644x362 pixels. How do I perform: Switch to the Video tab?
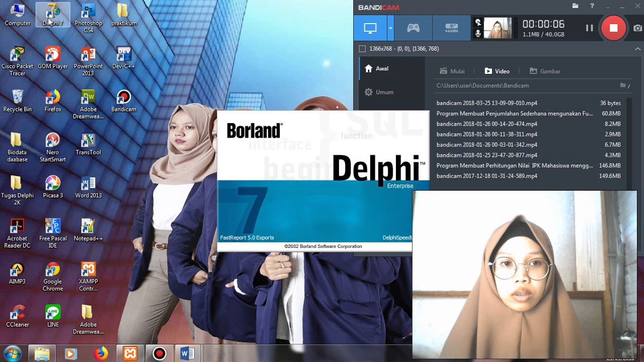(x=497, y=71)
